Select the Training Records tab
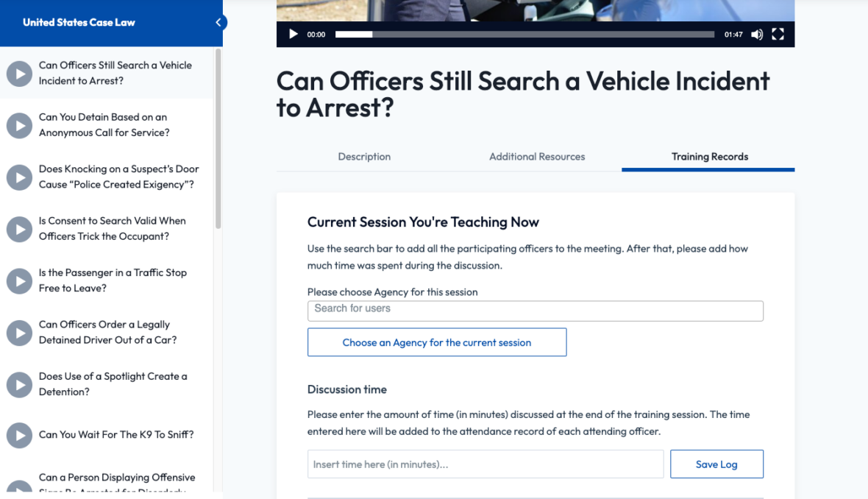Viewport: 868px width, 499px height. [x=709, y=157]
